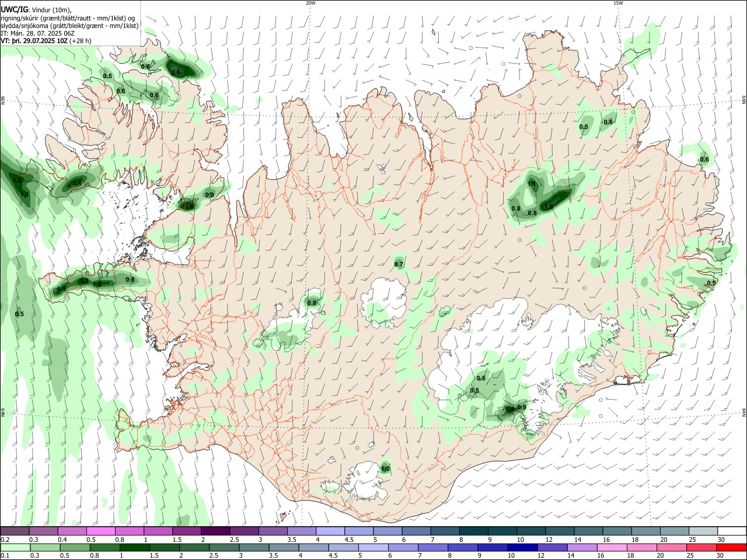The height and width of the screenshot is (560, 747).
Task: Click the "VT: Þri. 29.07.2025 10Z (+28 h)" line
Action: click(x=46, y=41)
